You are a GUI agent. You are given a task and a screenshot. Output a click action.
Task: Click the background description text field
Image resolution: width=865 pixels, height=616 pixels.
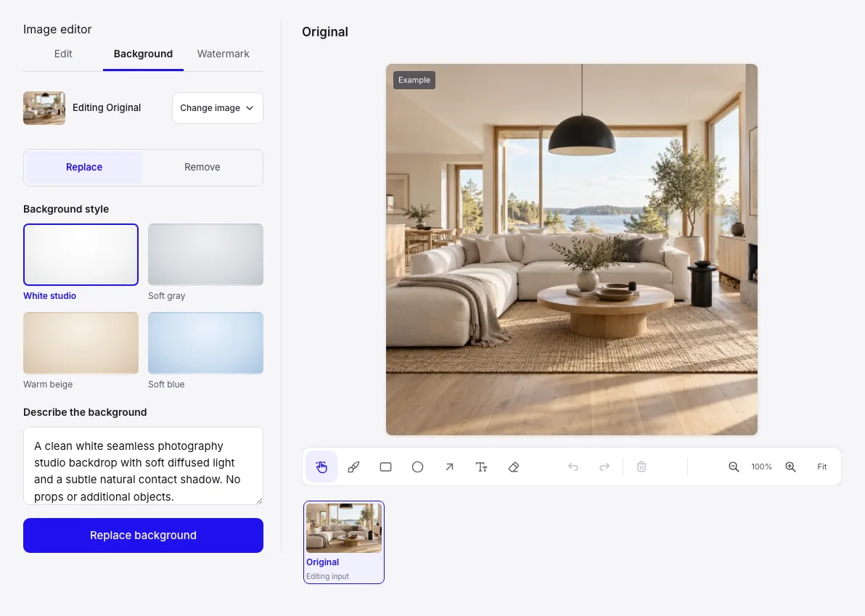coord(143,466)
